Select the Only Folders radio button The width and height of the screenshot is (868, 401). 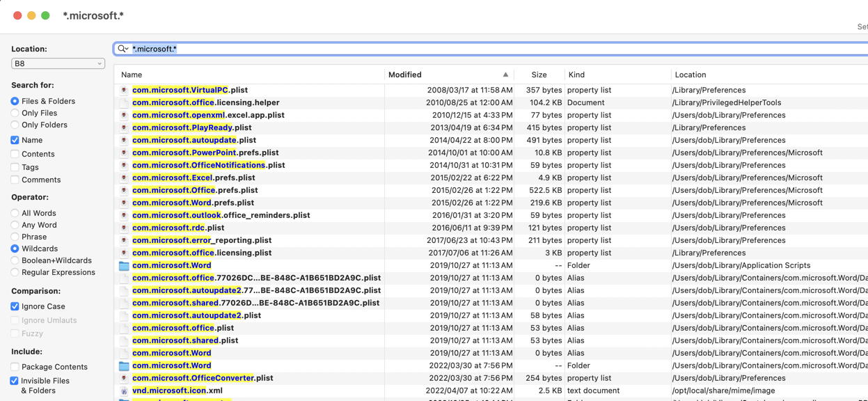(15, 125)
